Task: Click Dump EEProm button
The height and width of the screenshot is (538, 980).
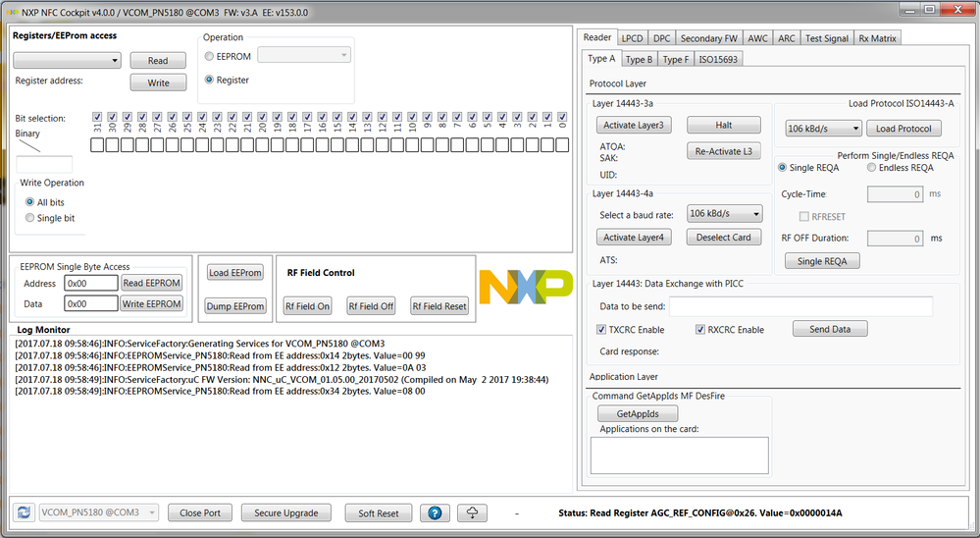Action: (235, 306)
